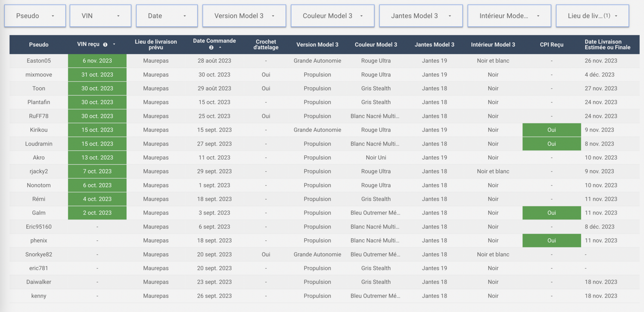Screen dimensions: 644x312
Task: Open the VIN filter dropdown
Action: pyautogui.click(x=101, y=16)
